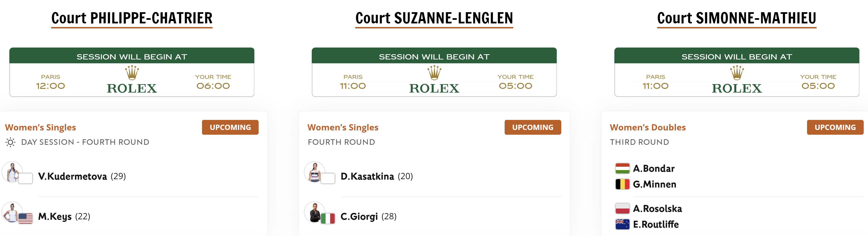Click the Hungarian flag beside A.Bondar
Viewport: 868px width, 236px height.
point(622,168)
